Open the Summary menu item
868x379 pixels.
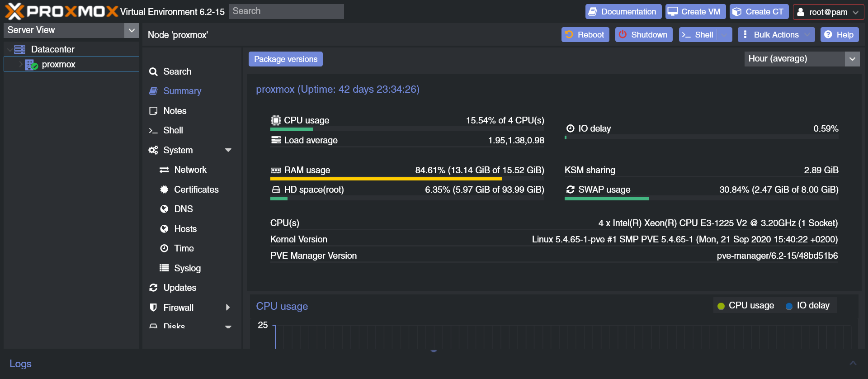click(192, 91)
